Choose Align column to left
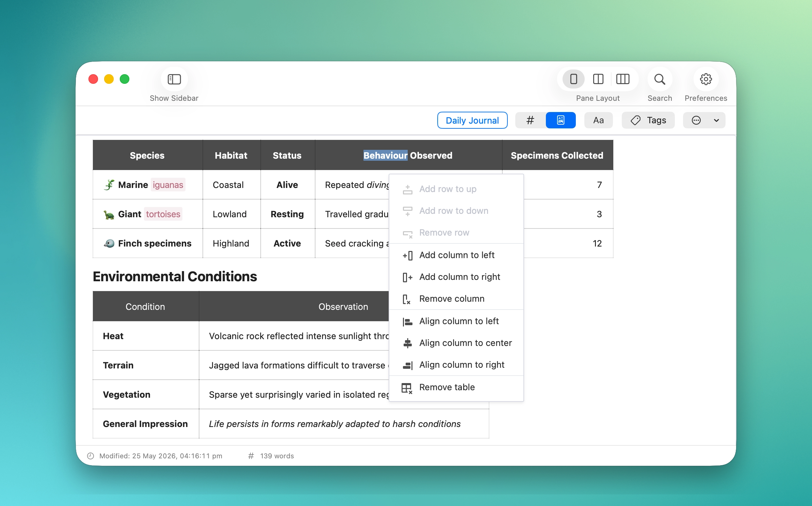 (456, 321)
